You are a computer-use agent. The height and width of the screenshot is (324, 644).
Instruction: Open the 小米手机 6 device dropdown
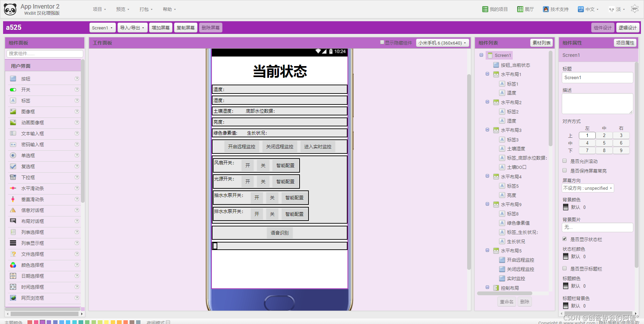[x=442, y=42]
